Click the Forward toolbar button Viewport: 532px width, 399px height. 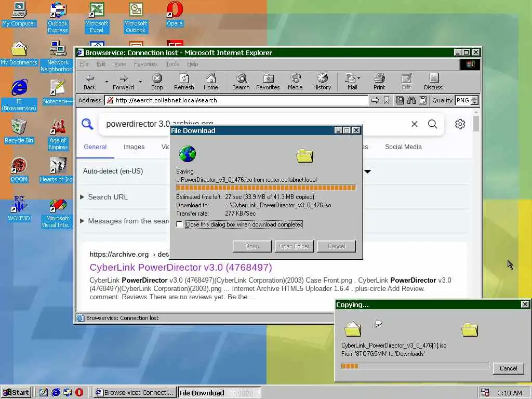coord(123,82)
